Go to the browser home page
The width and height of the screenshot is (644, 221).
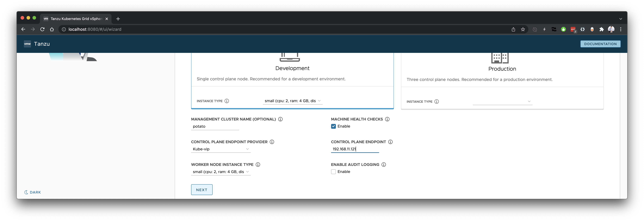[x=52, y=29]
